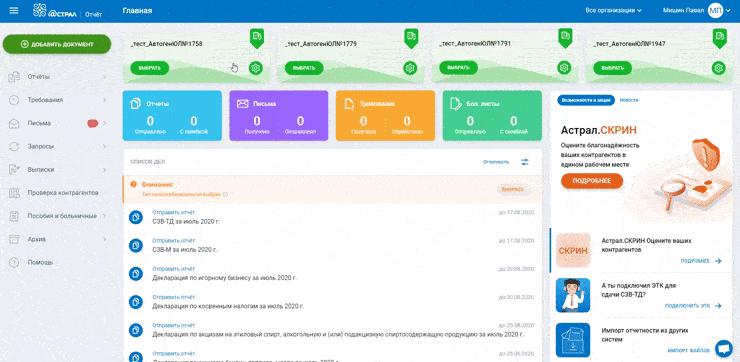This screenshot has width=740, height=362.
Task: Click the Помощь question mark icon
Action: point(14,262)
